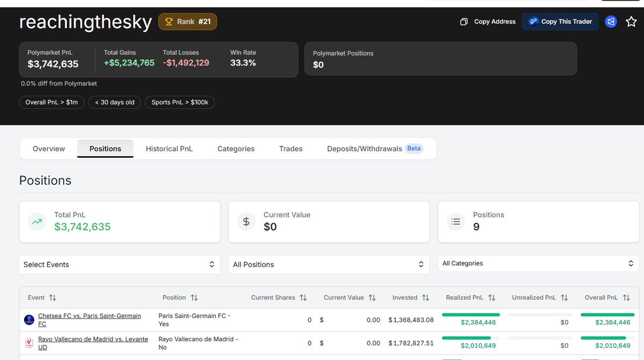Sort by Invested column arrows
Screen dimensions: 644x360
click(425, 298)
